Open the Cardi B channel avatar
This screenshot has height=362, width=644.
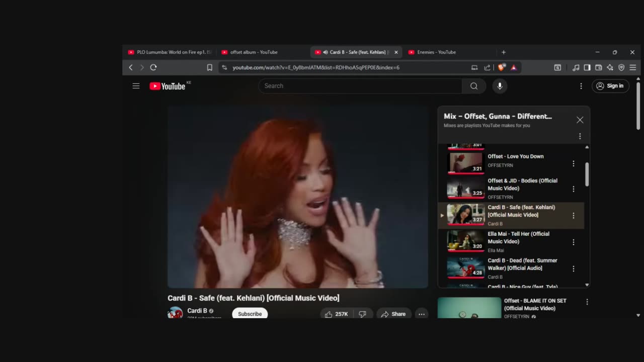(x=175, y=313)
